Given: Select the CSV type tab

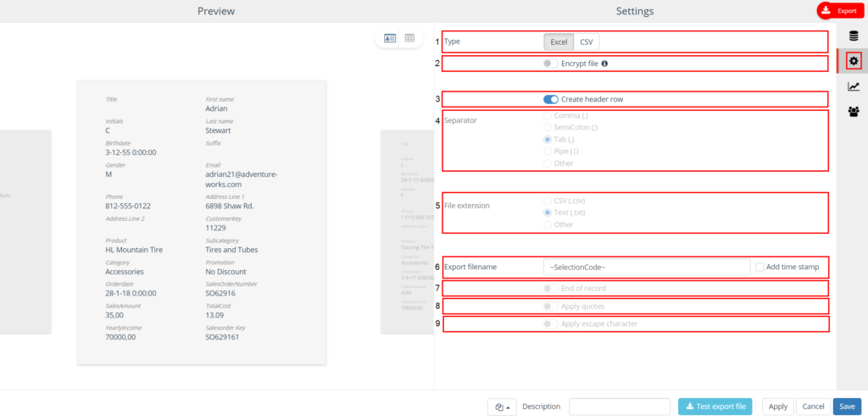Looking at the screenshot, I should click(587, 41).
